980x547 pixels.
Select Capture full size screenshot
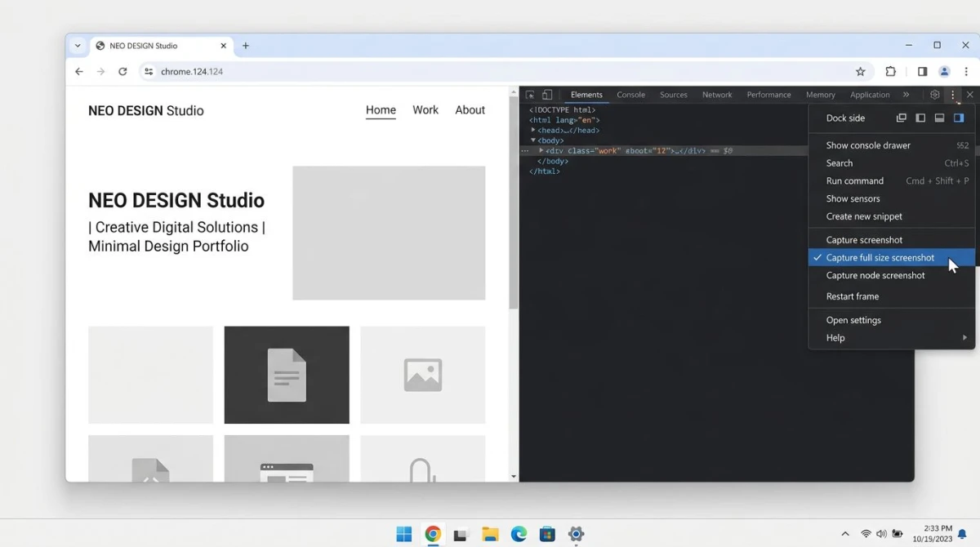click(892, 258)
